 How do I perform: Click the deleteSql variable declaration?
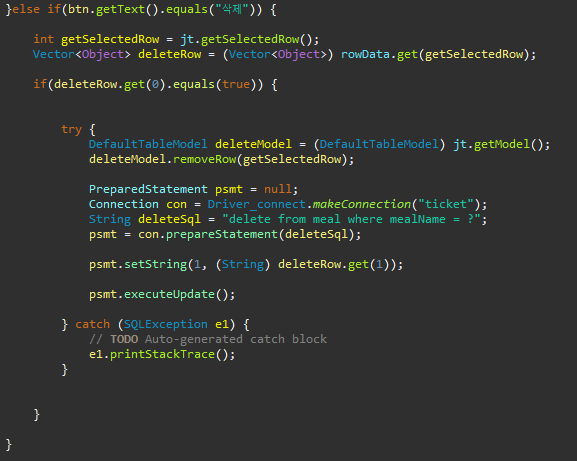coord(169,219)
